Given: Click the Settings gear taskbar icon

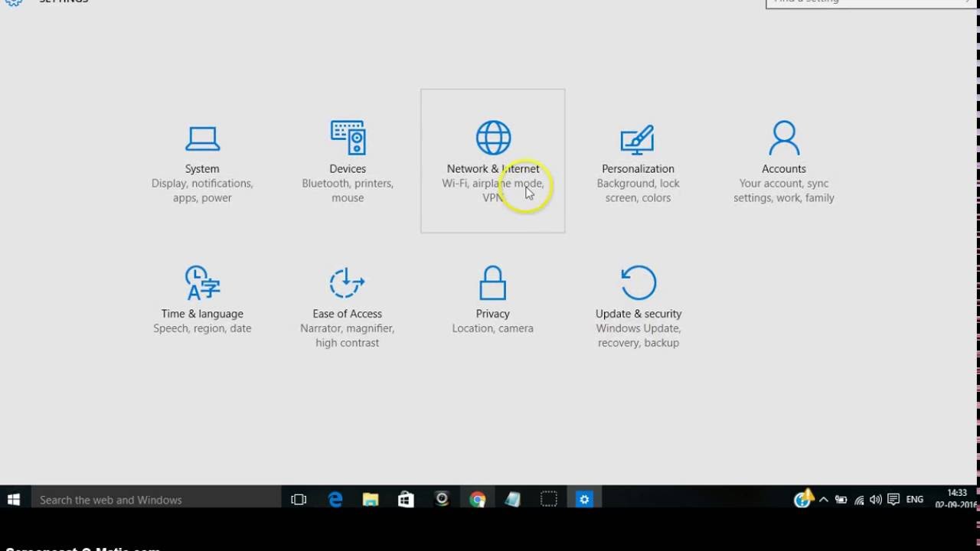Looking at the screenshot, I should (584, 500).
